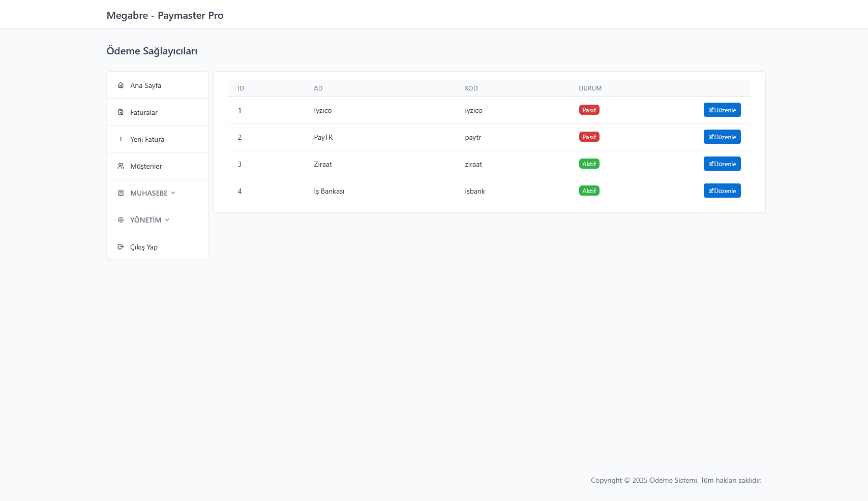Image resolution: width=868 pixels, height=501 pixels.
Task: Click the Megabre - Paymaster Pro title
Action: click(x=165, y=15)
